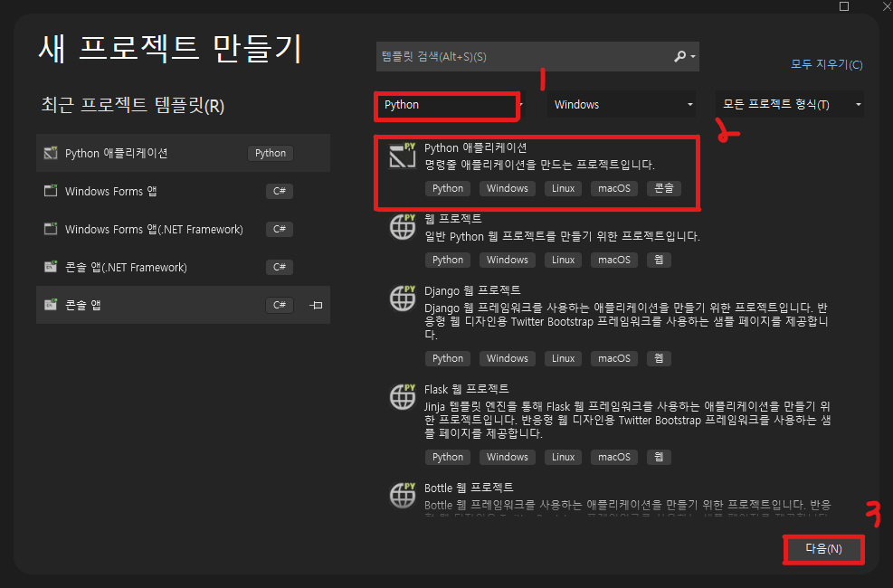Click Windows tag under Flask 웹 프로젝트
The height and width of the screenshot is (588, 893).
[508, 457]
